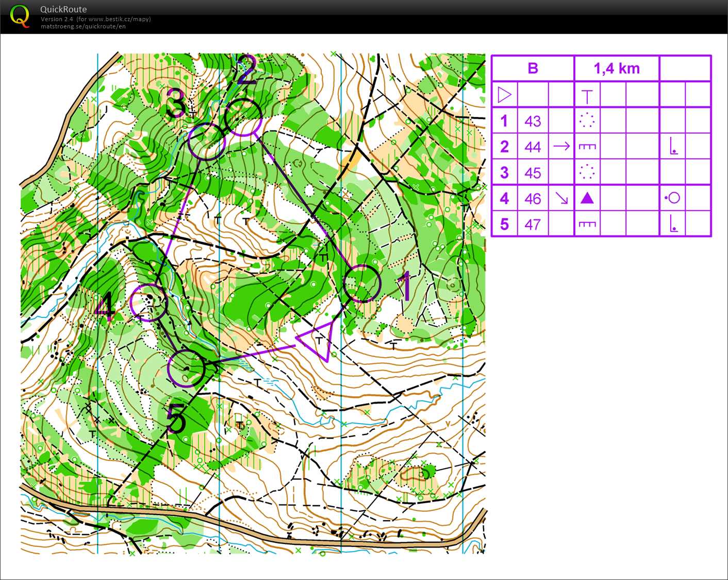Click control circle 5 on the map
This screenshot has height=580, width=728.
186,368
